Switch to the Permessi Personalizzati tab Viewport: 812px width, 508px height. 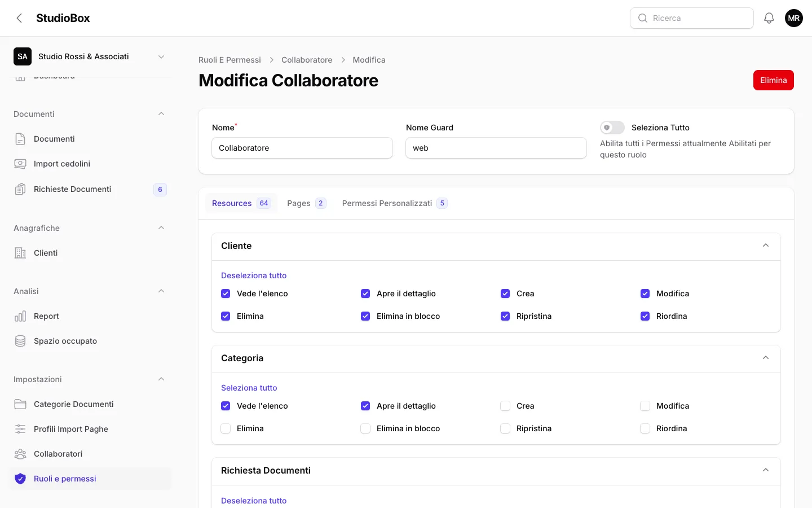tap(395, 203)
